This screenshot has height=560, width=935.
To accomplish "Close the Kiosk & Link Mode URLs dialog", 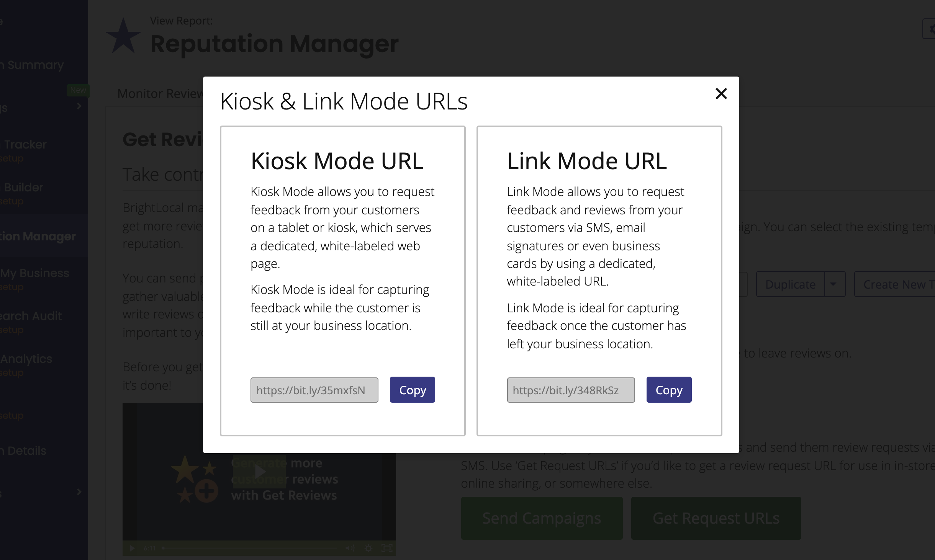I will point(721,93).
